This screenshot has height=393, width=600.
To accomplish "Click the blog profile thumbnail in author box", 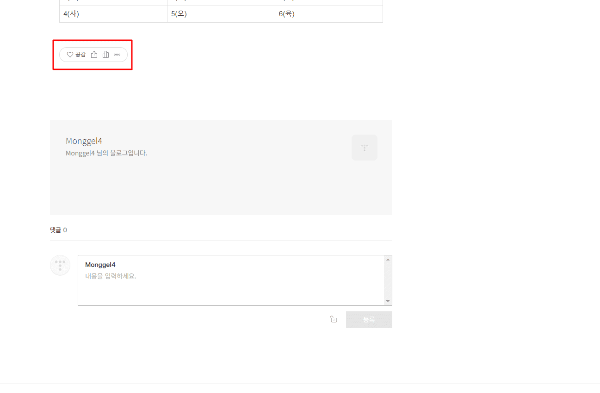I will pos(364,147).
